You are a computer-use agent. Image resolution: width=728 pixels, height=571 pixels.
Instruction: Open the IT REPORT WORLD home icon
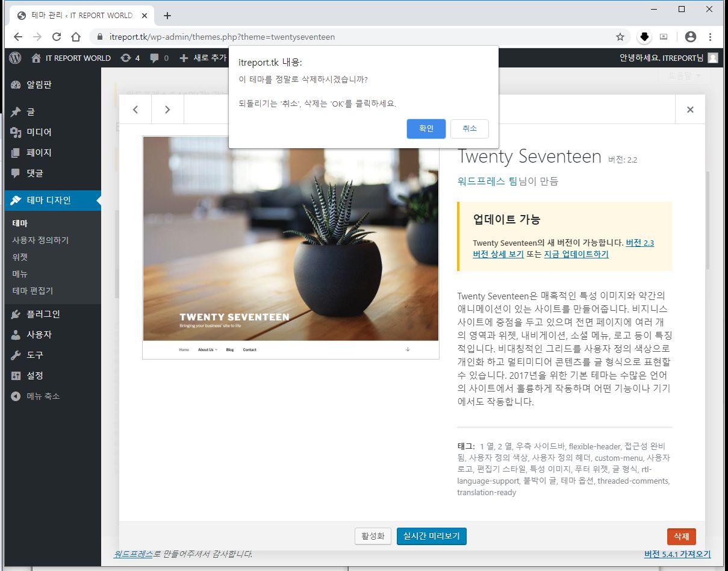[36, 58]
